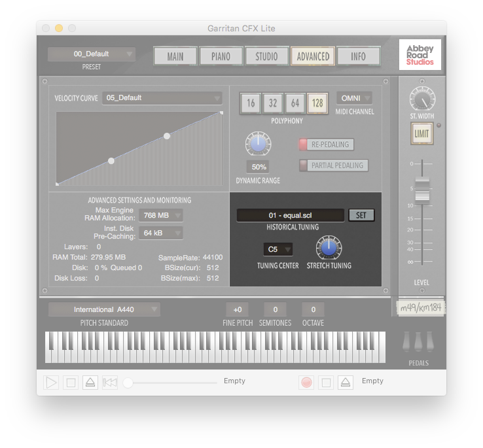Click the recorder stop button
This screenshot has width=483, height=448.
[x=326, y=383]
